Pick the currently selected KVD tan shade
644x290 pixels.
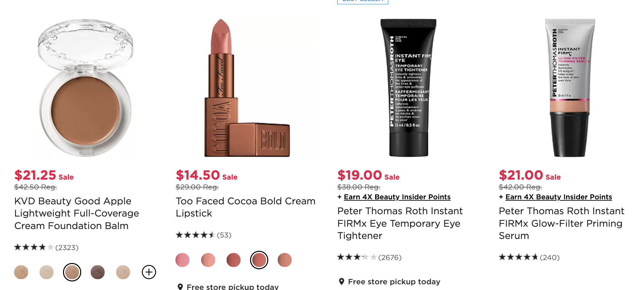[x=72, y=272]
